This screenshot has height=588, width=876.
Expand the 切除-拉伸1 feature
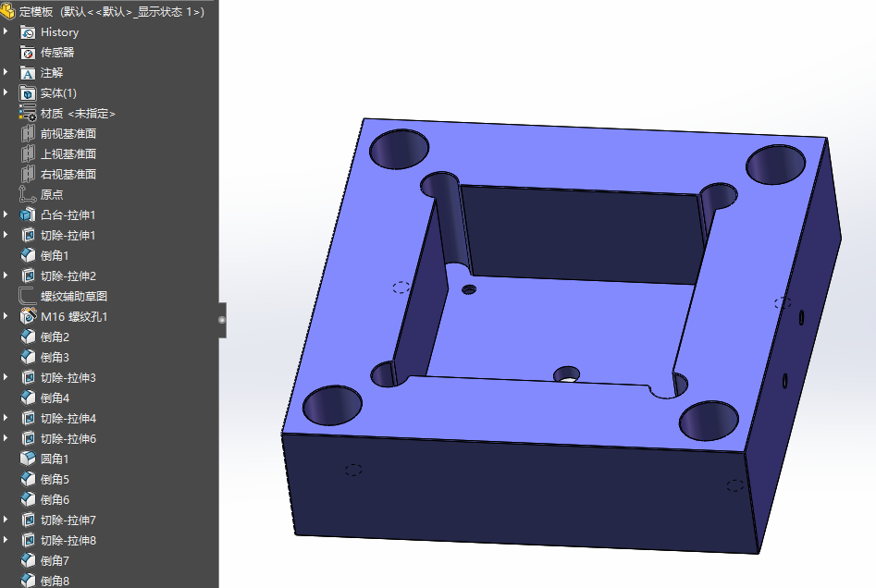(6, 235)
